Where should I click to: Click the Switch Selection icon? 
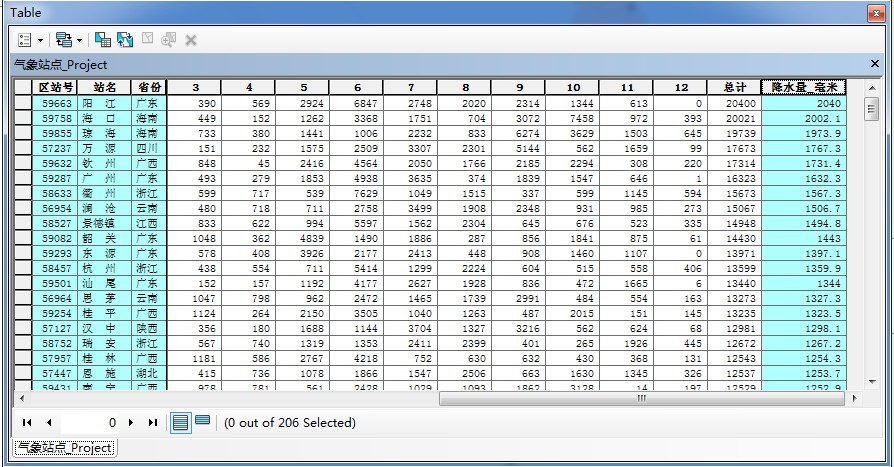(x=123, y=40)
